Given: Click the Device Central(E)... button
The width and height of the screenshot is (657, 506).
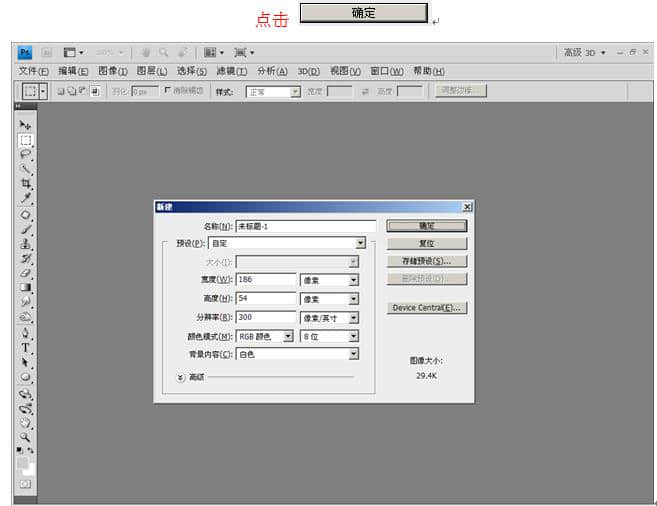Looking at the screenshot, I should tap(427, 308).
